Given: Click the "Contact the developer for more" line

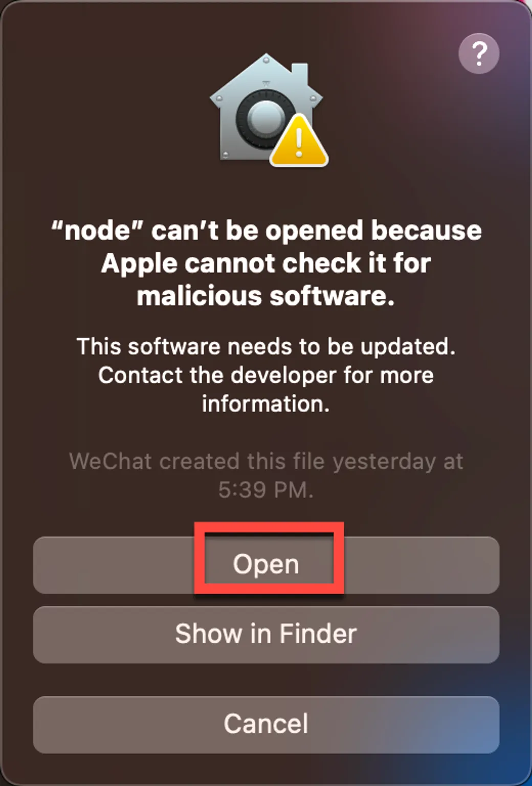Looking at the screenshot, I should point(266,376).
